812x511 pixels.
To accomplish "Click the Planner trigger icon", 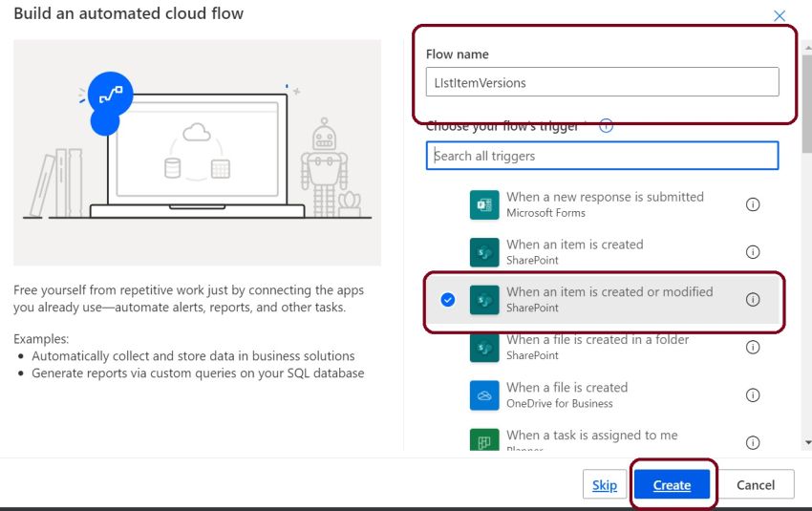I will pyautogui.click(x=484, y=439).
